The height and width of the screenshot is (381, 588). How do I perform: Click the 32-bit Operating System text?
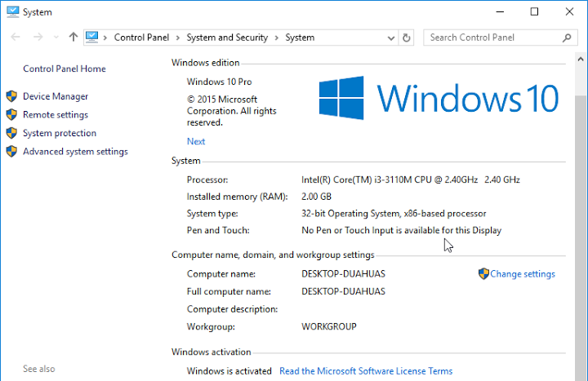point(394,214)
